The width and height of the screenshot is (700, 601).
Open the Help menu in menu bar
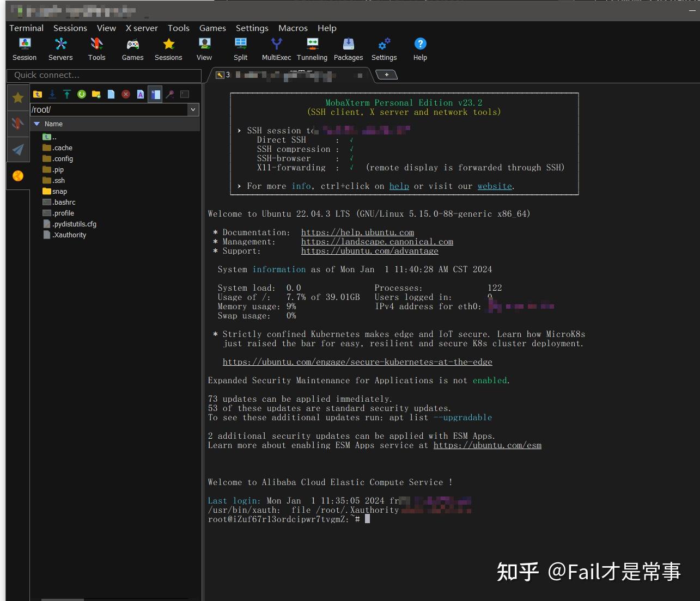pos(327,28)
